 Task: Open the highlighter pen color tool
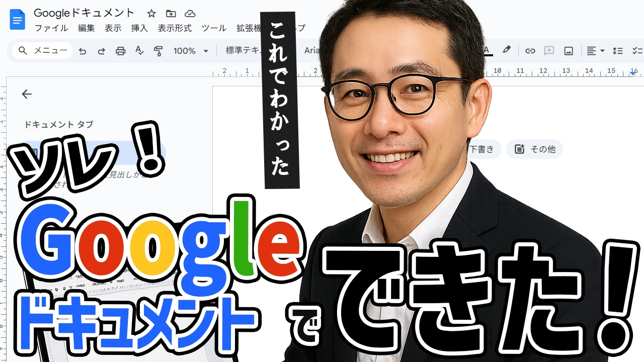[506, 50]
